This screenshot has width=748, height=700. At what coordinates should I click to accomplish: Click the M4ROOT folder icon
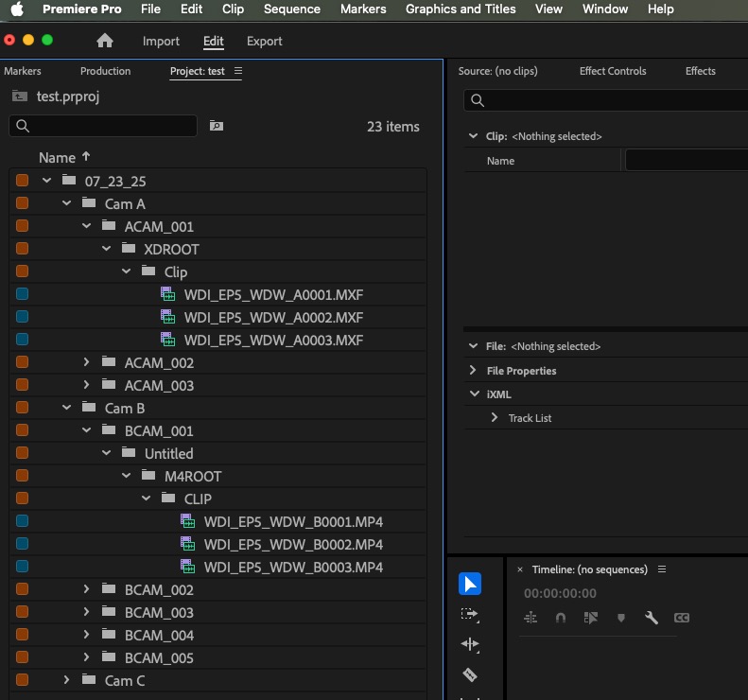tap(148, 475)
